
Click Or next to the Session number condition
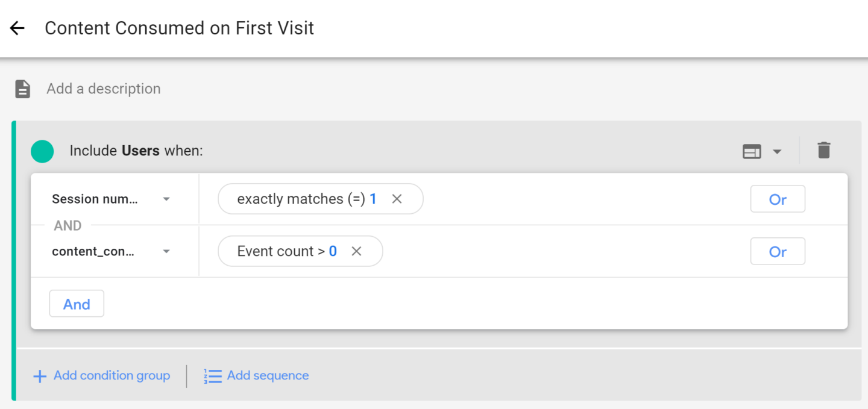tap(778, 199)
